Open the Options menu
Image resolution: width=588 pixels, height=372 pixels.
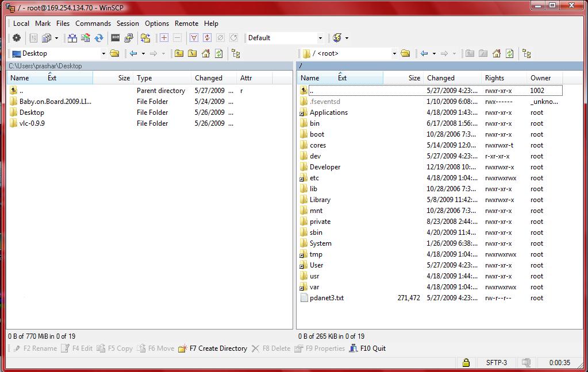[x=157, y=23]
